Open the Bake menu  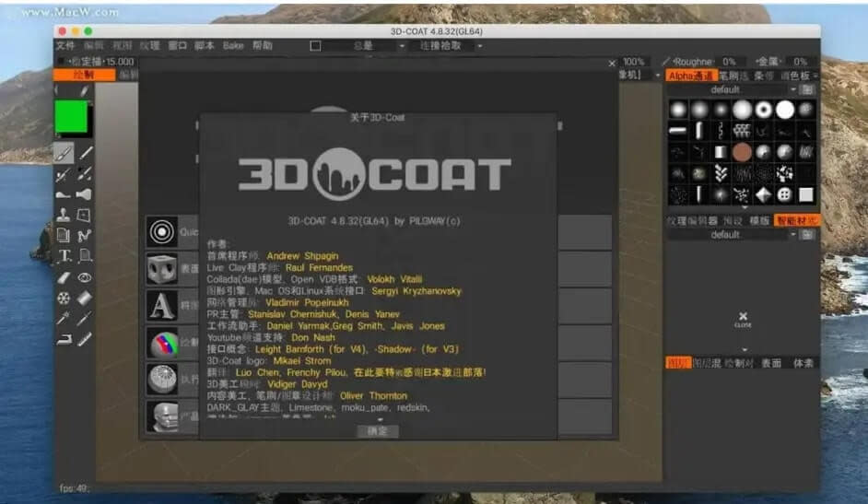point(233,46)
